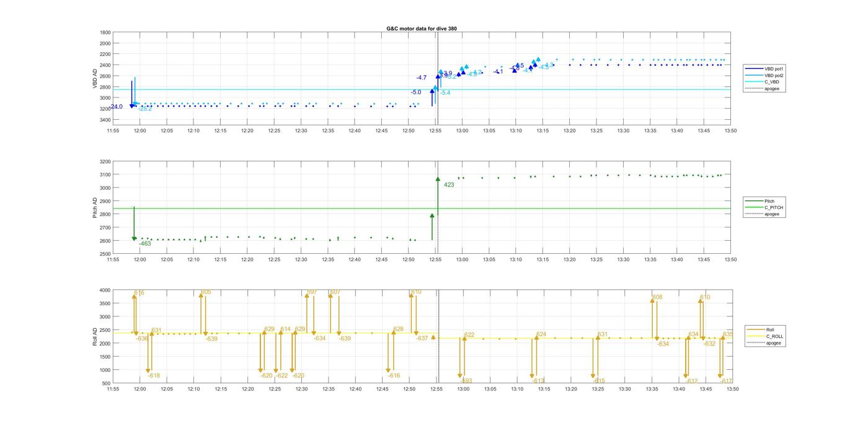
Task: Click the "608" roll label
Action: pyautogui.click(x=657, y=297)
